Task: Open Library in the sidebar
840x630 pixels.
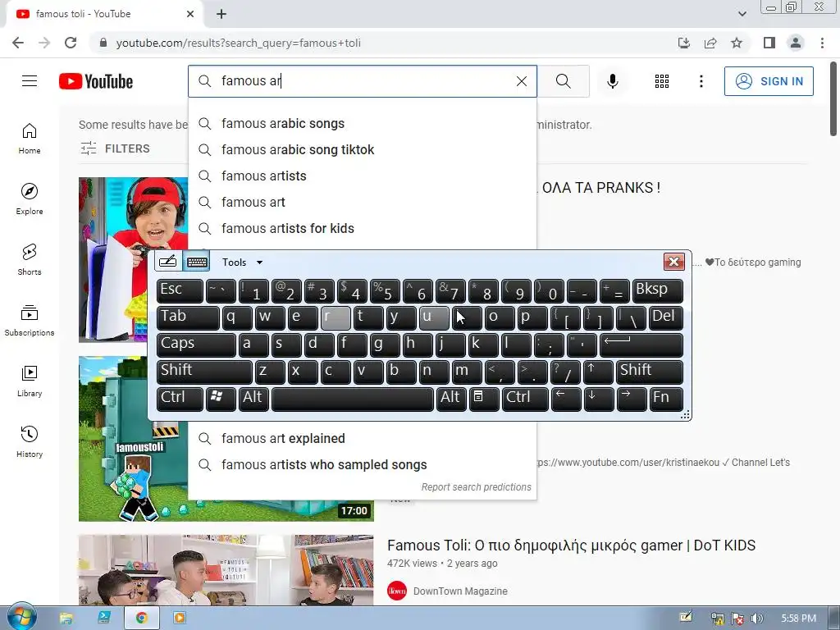Action: click(30, 381)
